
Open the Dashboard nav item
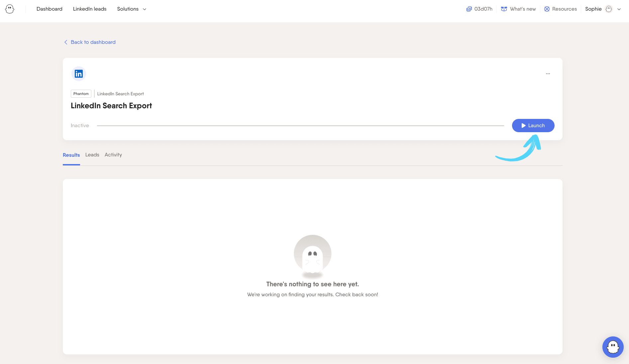[50, 9]
